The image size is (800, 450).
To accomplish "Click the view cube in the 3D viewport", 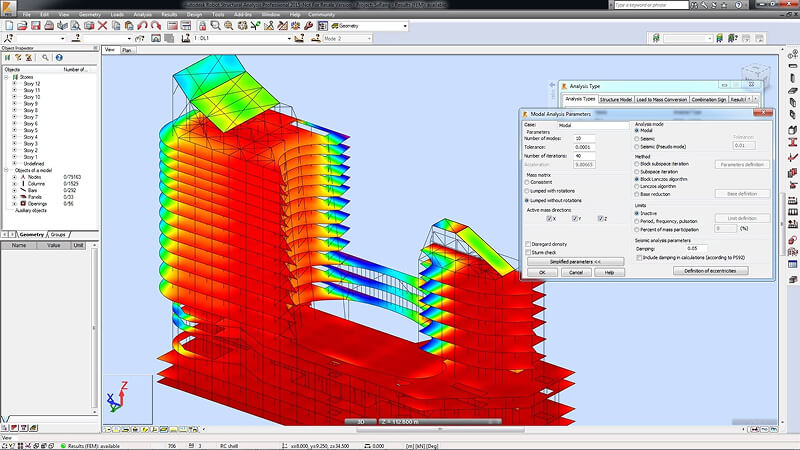I will 756,74.
